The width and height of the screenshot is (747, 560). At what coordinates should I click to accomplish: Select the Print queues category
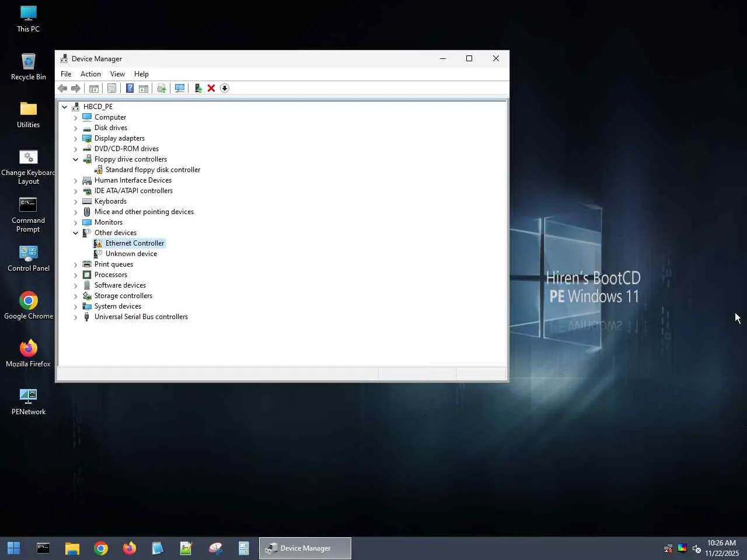114,264
